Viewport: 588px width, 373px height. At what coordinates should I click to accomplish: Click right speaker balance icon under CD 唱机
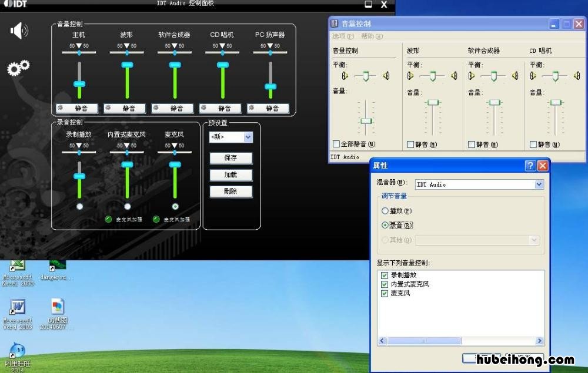coord(577,76)
